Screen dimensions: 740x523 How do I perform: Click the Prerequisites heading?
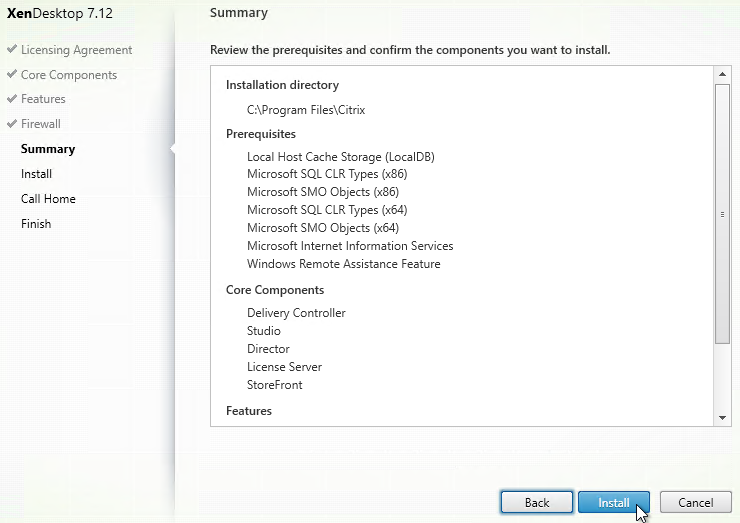point(261,134)
